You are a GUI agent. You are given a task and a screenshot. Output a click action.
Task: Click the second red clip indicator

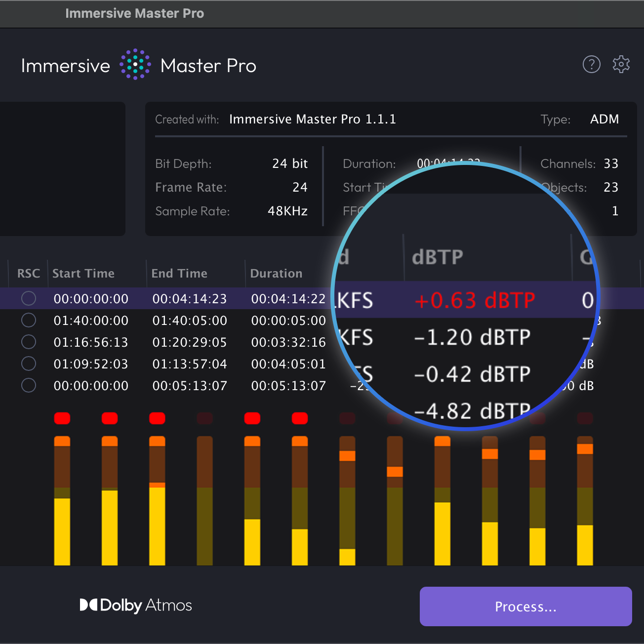point(110,418)
